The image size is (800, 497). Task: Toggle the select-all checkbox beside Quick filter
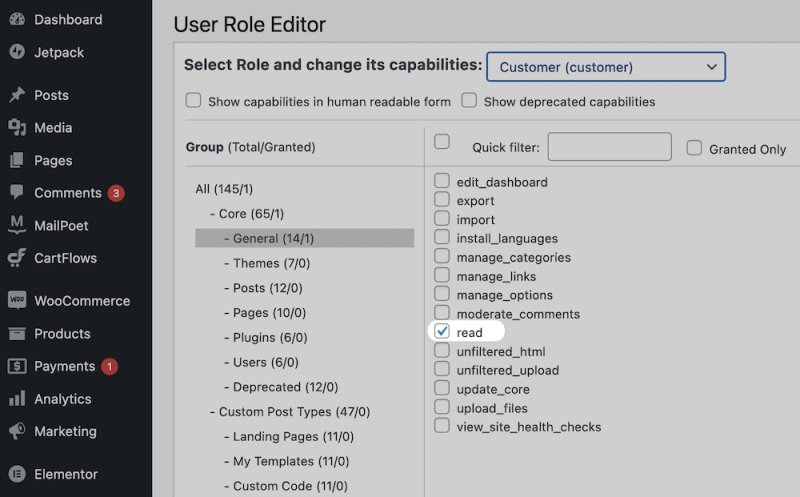tap(442, 141)
